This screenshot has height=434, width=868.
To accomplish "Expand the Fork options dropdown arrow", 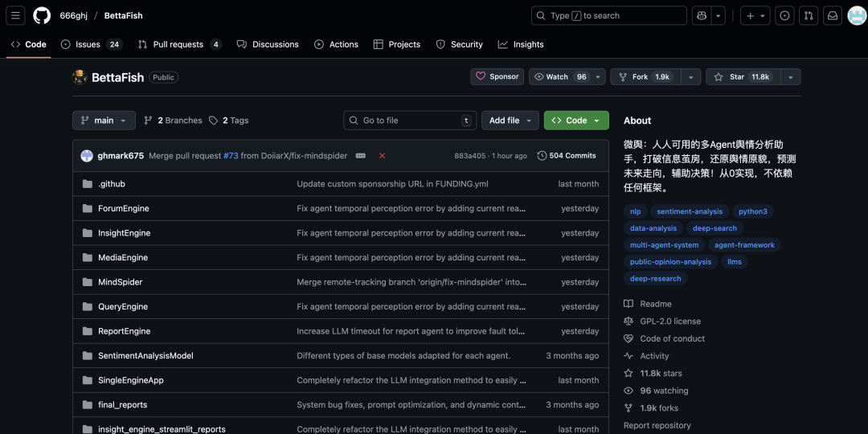I will [691, 77].
